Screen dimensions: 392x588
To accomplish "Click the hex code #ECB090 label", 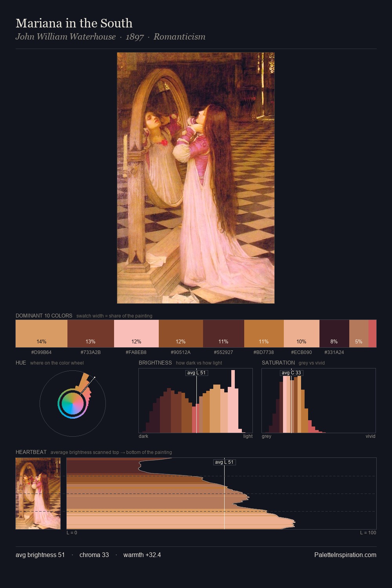I will tap(301, 352).
